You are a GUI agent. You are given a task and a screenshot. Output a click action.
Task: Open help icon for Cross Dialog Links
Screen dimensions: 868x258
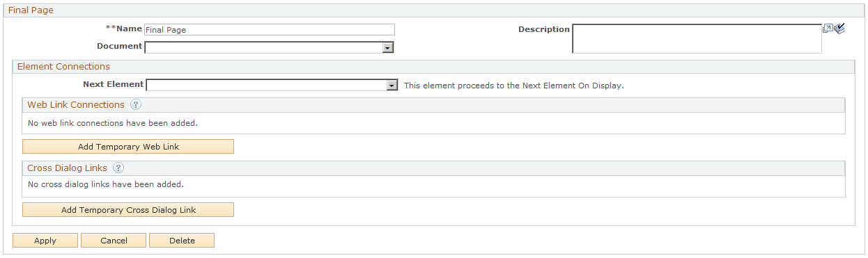coord(118,168)
